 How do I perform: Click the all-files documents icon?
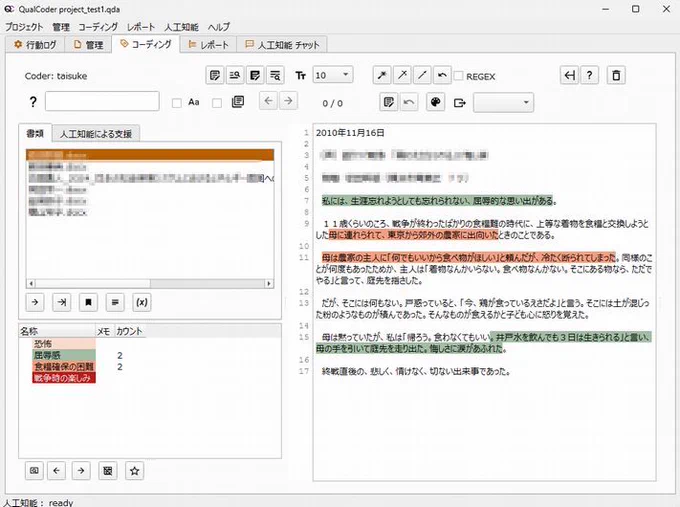(238, 102)
